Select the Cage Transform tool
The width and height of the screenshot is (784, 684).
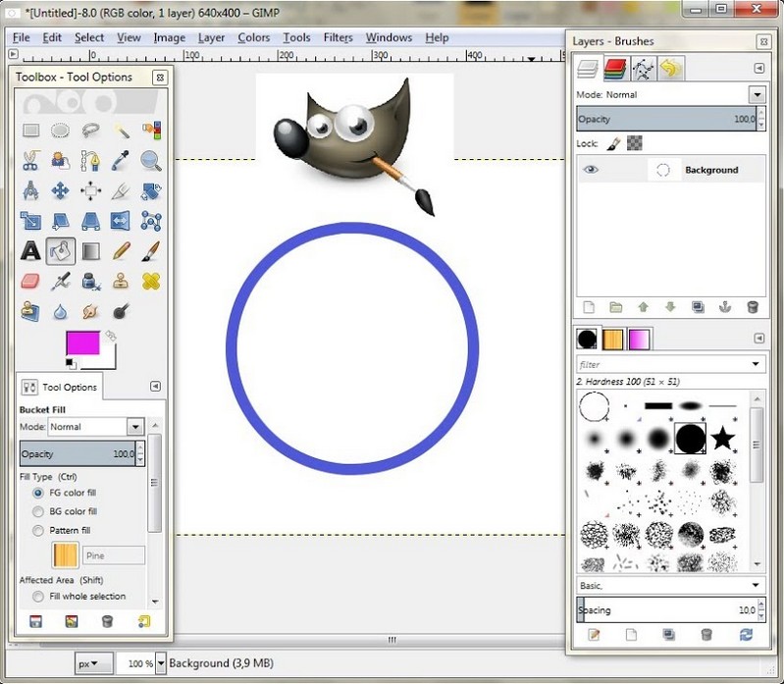click(x=151, y=221)
